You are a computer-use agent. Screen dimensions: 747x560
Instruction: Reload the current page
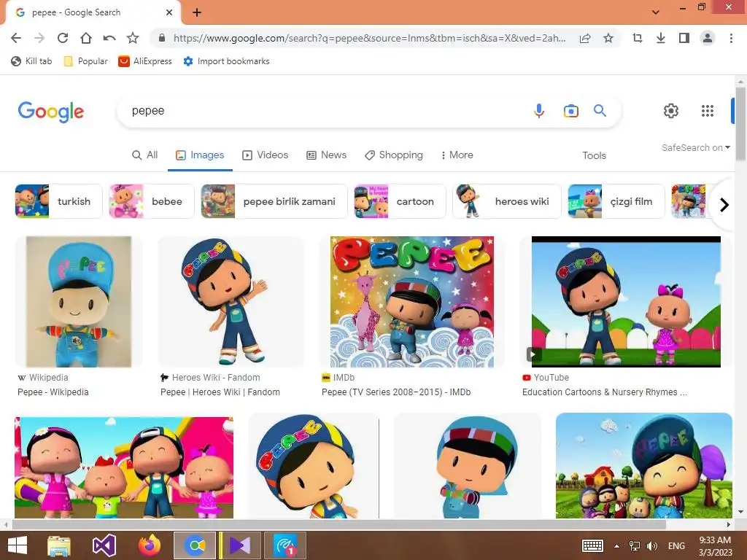63,38
